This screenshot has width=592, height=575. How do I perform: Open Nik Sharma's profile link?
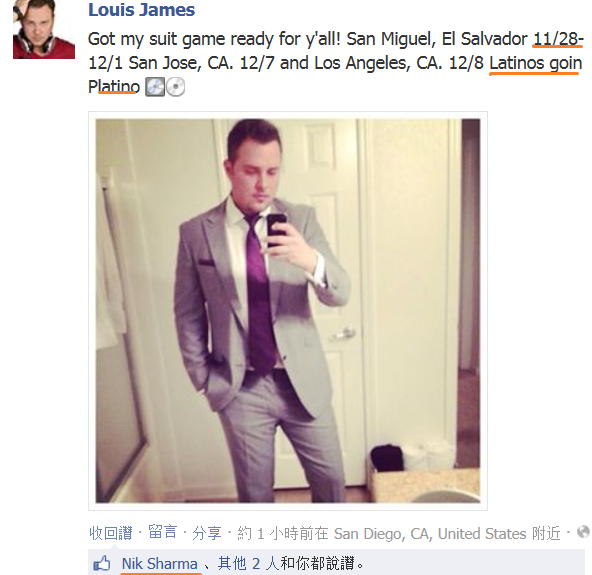(x=160, y=564)
